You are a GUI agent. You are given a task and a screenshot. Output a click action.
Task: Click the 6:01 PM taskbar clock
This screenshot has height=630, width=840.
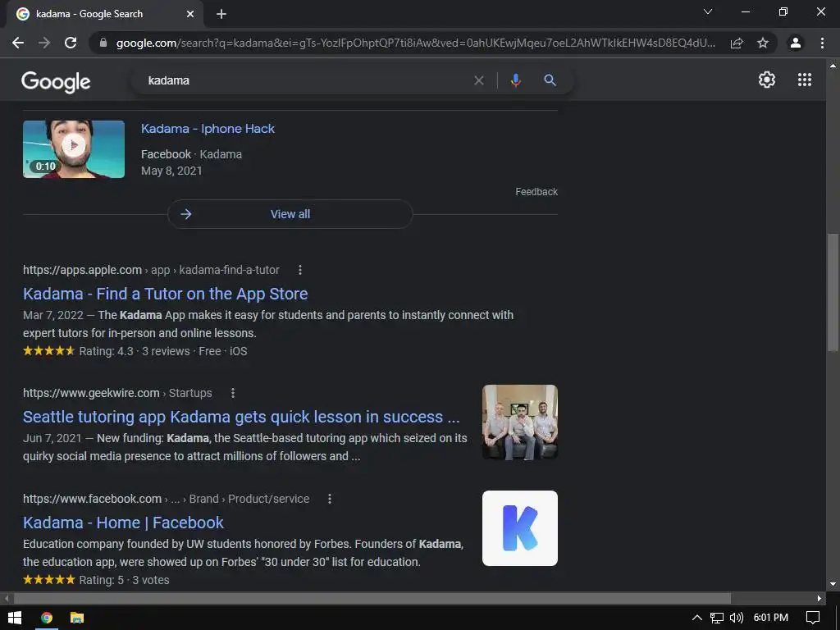click(771, 618)
